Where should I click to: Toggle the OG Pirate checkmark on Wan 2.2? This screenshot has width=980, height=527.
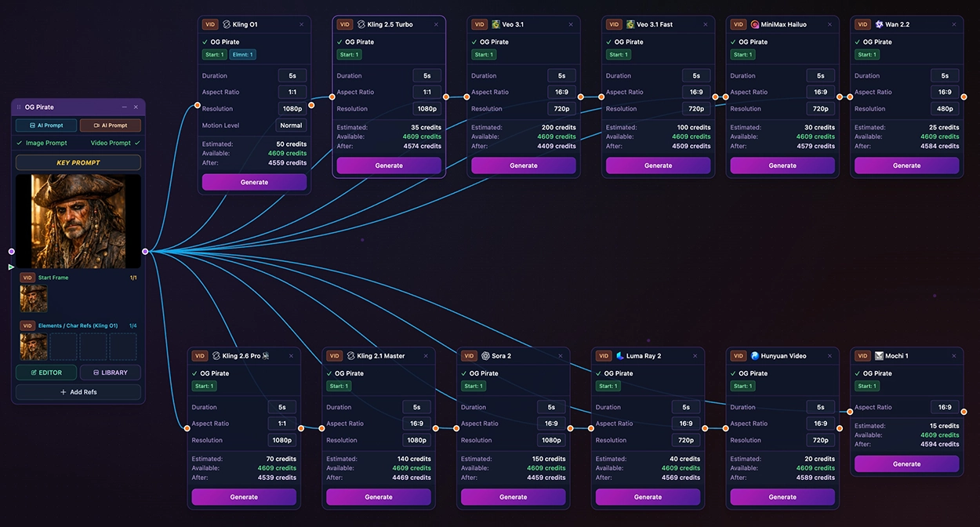coord(856,42)
